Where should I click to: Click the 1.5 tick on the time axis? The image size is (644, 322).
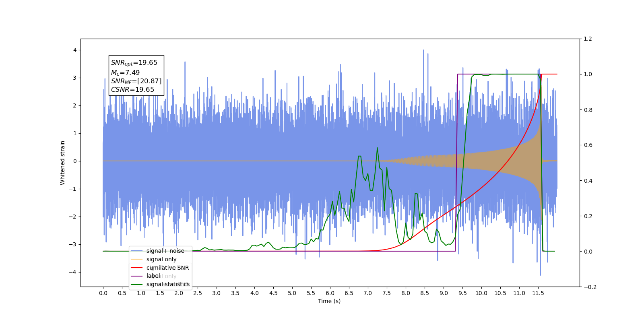pos(160,293)
